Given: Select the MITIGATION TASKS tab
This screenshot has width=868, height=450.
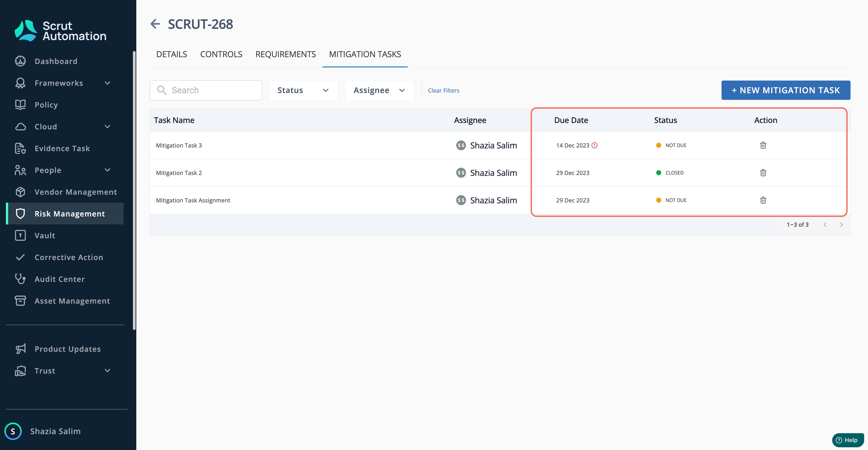Looking at the screenshot, I should (x=365, y=54).
